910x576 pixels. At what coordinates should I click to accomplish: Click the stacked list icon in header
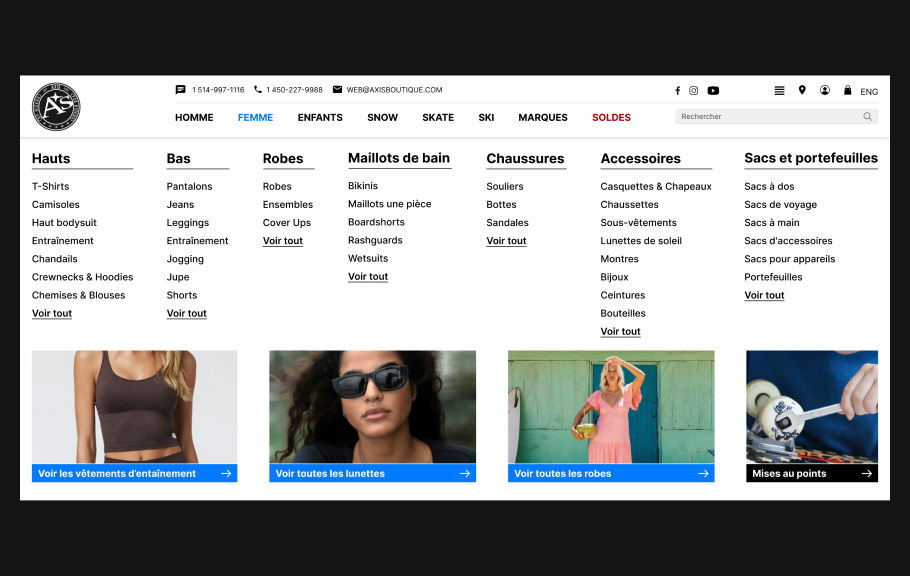click(780, 90)
